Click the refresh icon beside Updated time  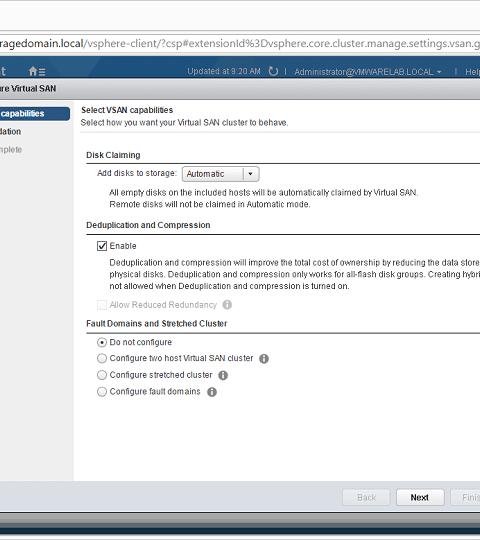[x=273, y=71]
